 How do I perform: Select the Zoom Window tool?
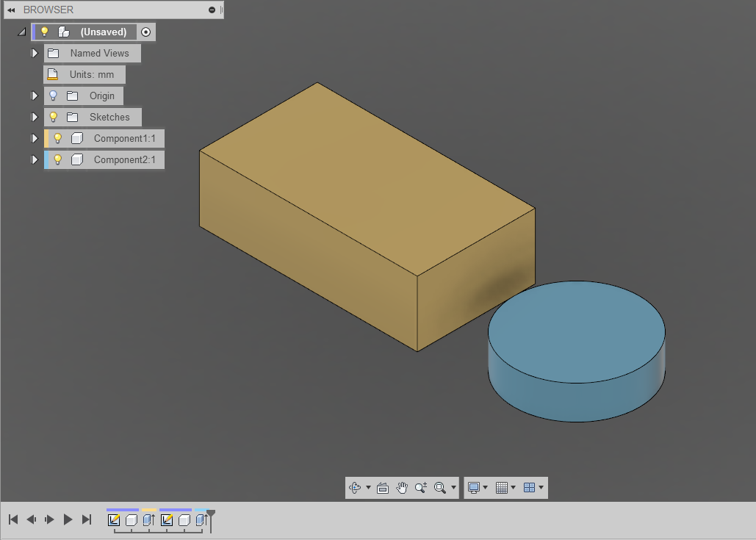(440, 487)
